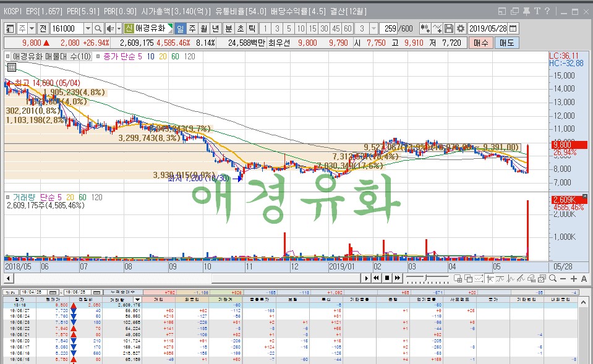This screenshot has height=364, width=593.
Task: Click the dotted compare lines icon
Action: tap(479, 279)
